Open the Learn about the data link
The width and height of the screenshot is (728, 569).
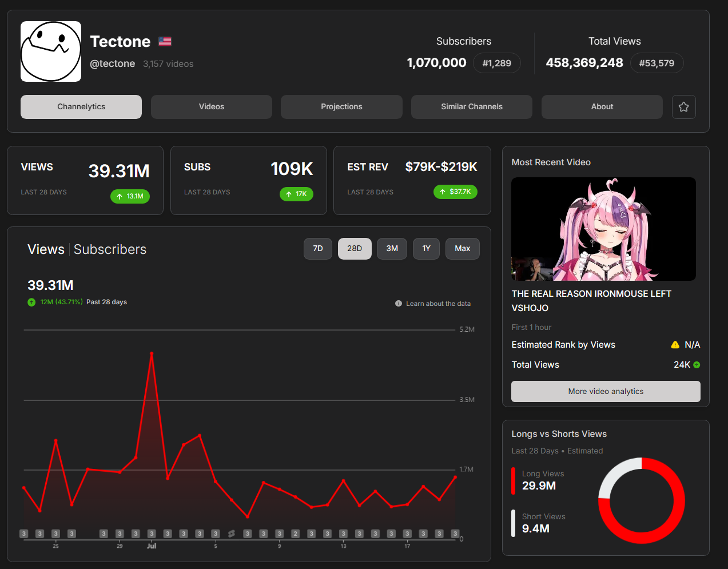(438, 304)
